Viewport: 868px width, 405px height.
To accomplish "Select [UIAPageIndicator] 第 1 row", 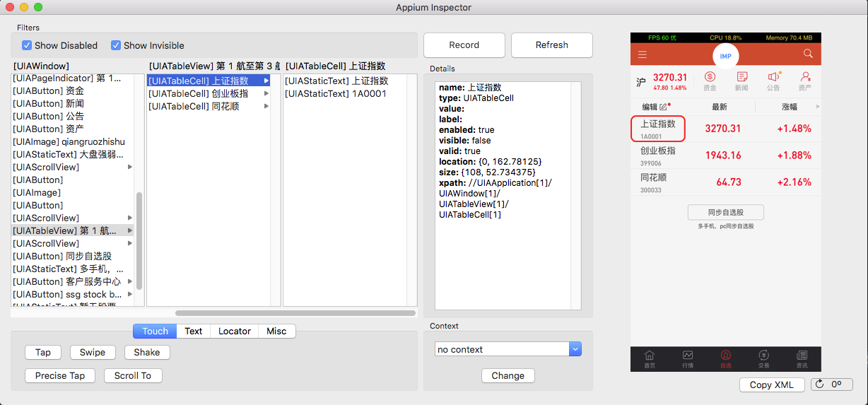I will pyautogui.click(x=72, y=78).
